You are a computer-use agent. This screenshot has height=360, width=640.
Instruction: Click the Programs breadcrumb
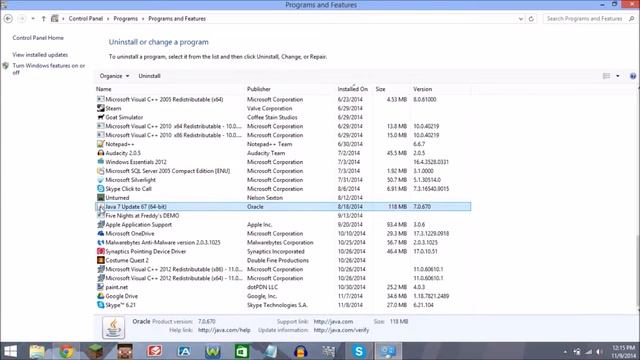coord(126,19)
